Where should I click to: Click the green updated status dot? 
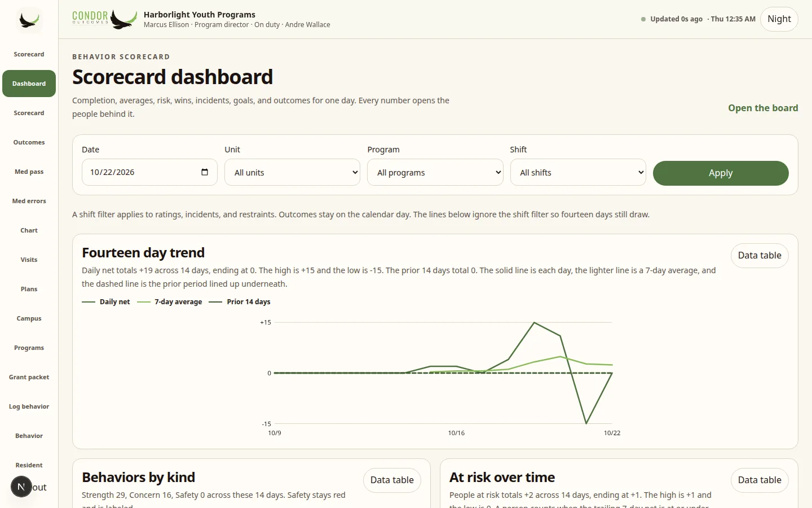tap(643, 19)
